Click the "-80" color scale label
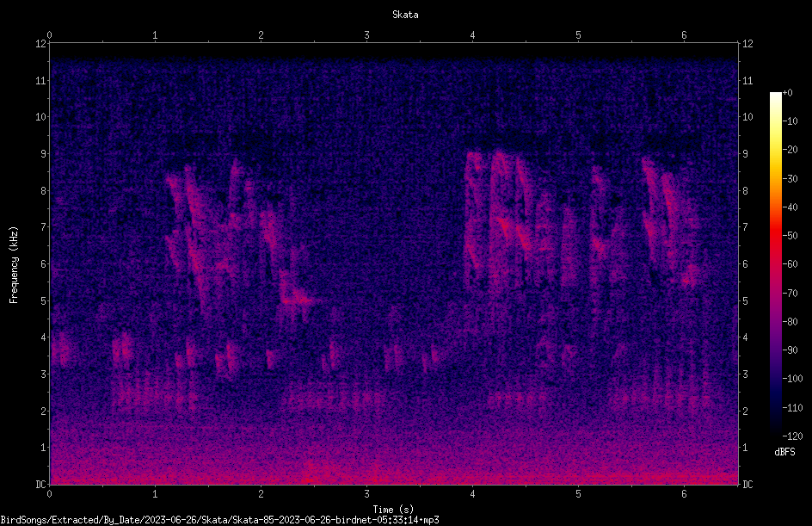This screenshot has width=812, height=526. pyautogui.click(x=790, y=322)
